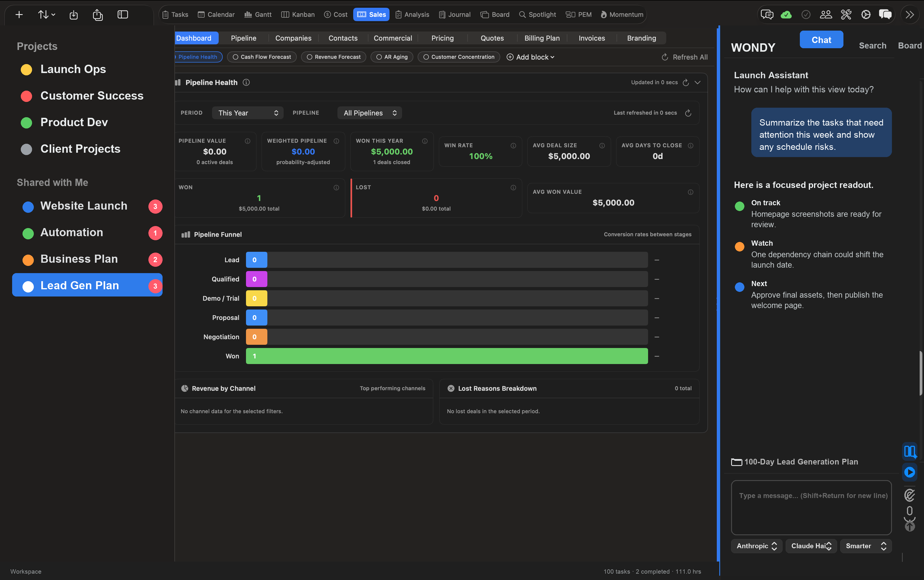
Task: Open the Quotes sub-tab
Action: tap(492, 38)
